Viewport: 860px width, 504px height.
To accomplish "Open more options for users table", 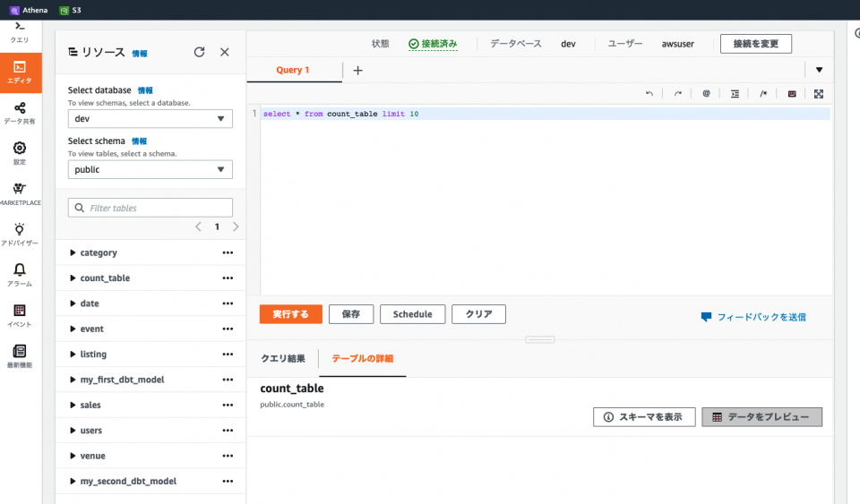I will click(228, 431).
